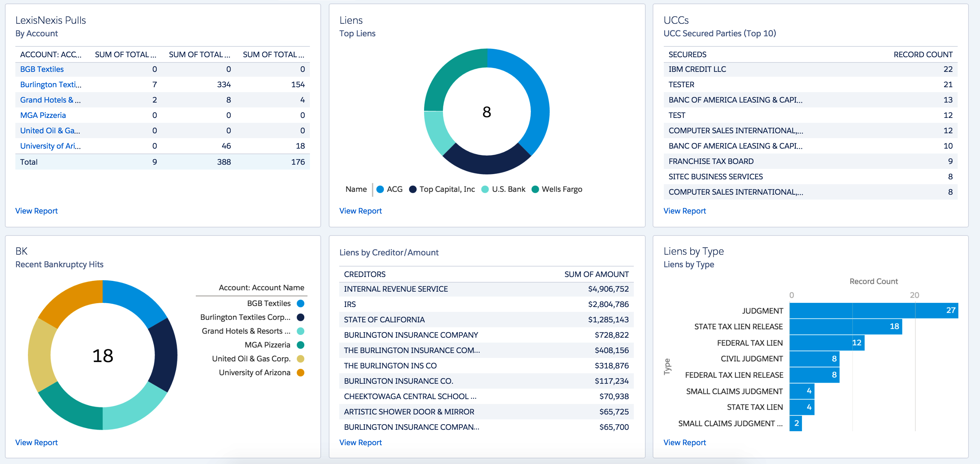Viewport: 980px width, 464px height.
Task: Click University of Arizona legend dot
Action: (x=300, y=372)
